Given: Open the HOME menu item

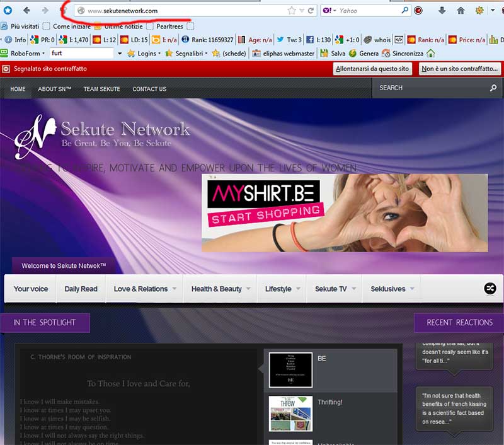Looking at the screenshot, I should 18,89.
